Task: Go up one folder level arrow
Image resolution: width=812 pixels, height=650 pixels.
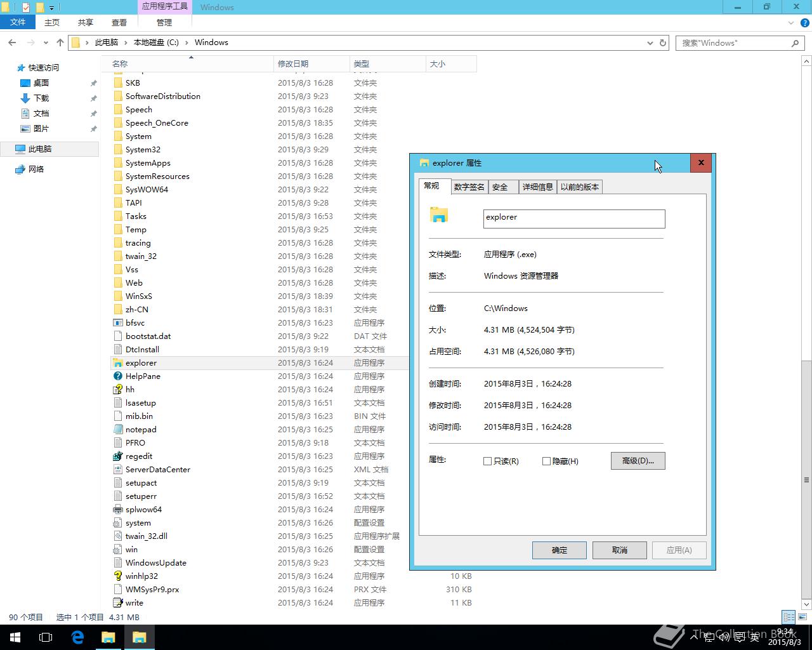Action: tap(60, 43)
